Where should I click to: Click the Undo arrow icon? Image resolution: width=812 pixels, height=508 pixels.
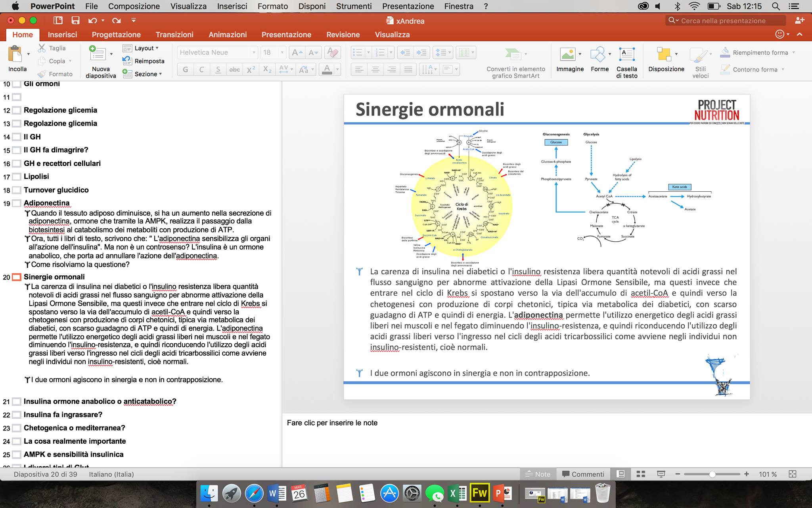pos(93,21)
